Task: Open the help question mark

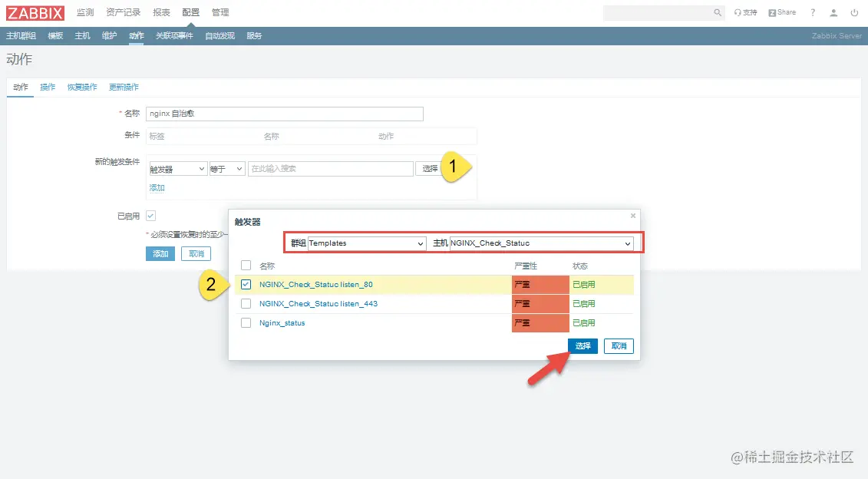Action: click(813, 12)
